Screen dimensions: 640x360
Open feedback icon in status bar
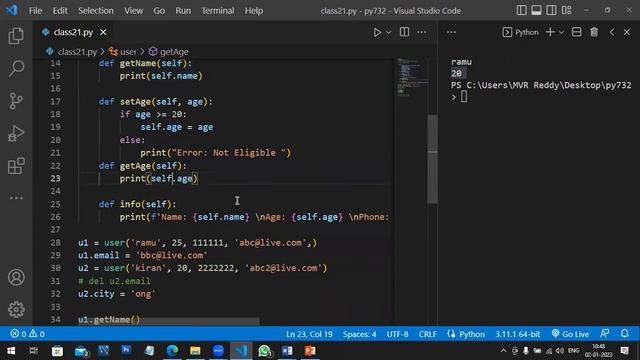604,333
